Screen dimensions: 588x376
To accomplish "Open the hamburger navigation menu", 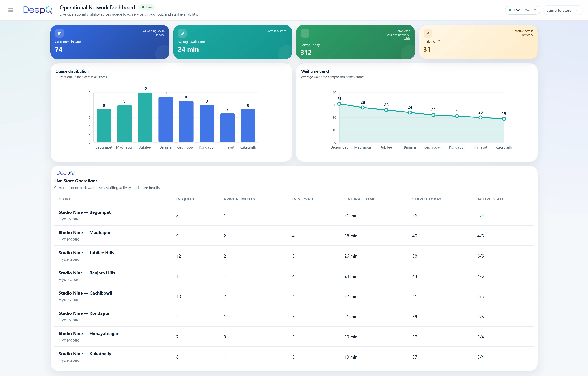I will click(x=11, y=10).
